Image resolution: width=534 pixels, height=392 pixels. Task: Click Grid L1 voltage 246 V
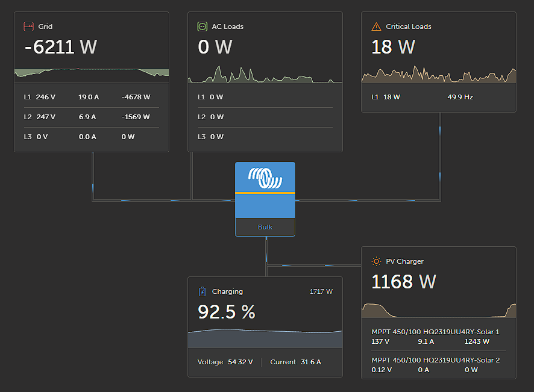coord(46,97)
